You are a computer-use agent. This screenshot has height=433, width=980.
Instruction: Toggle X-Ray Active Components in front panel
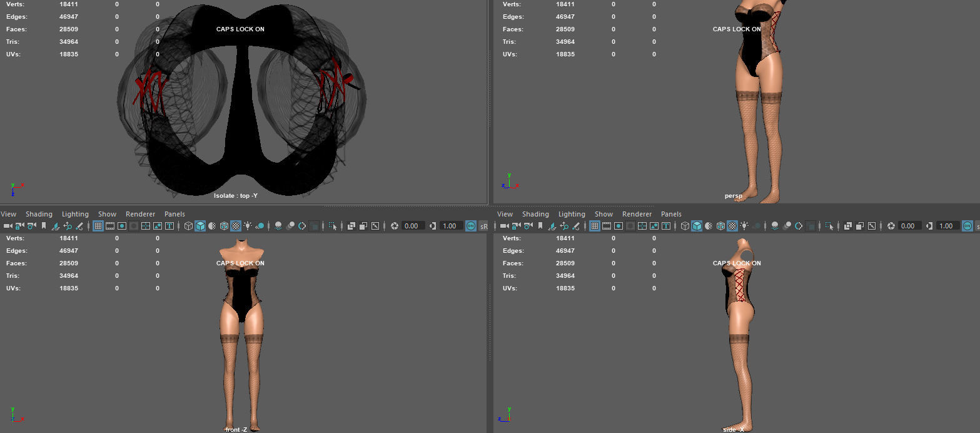coord(363,226)
